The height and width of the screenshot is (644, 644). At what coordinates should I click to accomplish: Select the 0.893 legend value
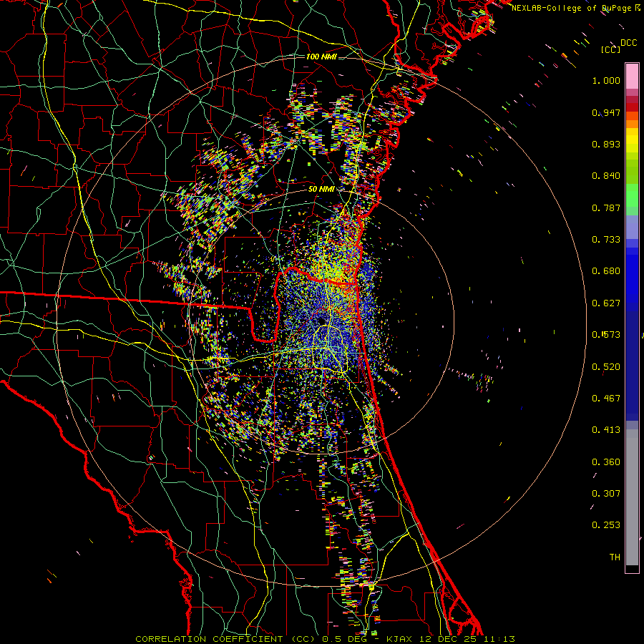coord(606,144)
